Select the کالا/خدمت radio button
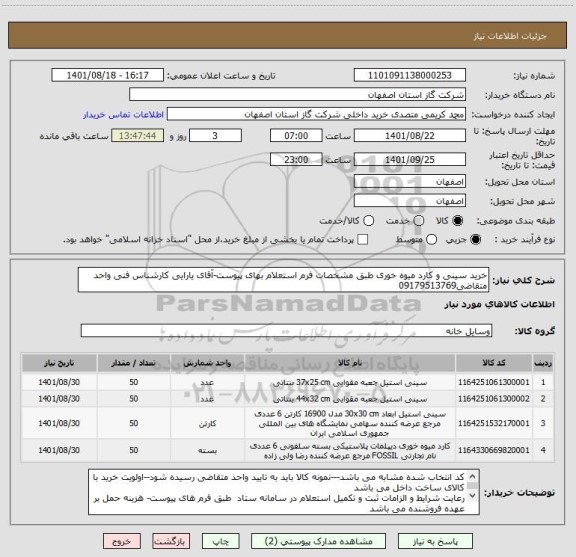Screen dimensions: 576x557 tap(368, 220)
